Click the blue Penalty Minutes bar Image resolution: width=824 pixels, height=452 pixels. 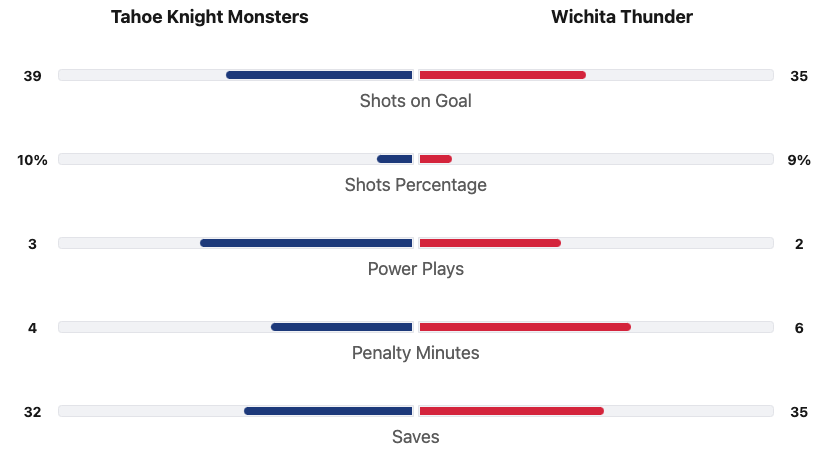(341, 327)
